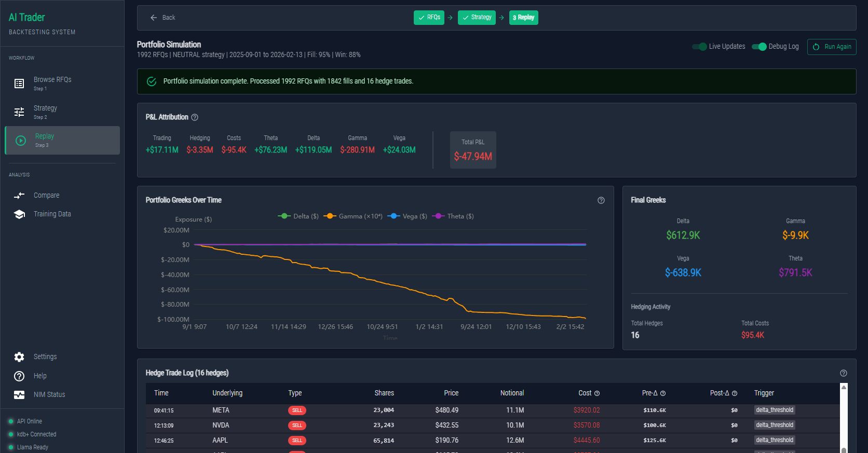
Task: Click the Compare arrows icon
Action: 19,196
